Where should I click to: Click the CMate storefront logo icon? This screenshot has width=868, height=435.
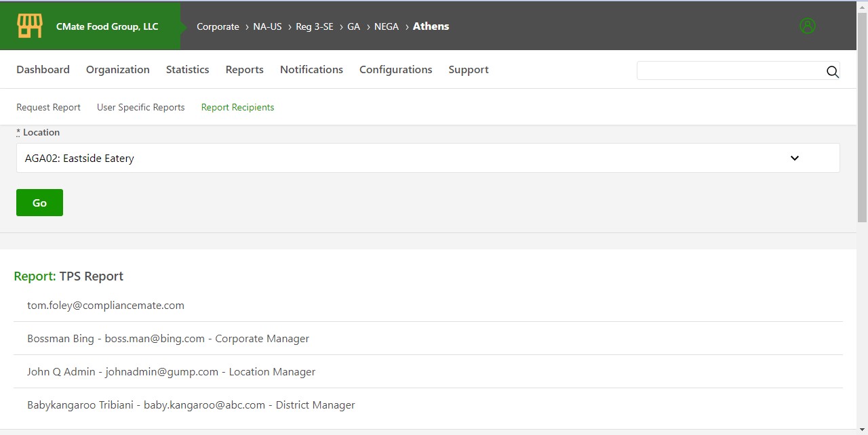coord(30,26)
